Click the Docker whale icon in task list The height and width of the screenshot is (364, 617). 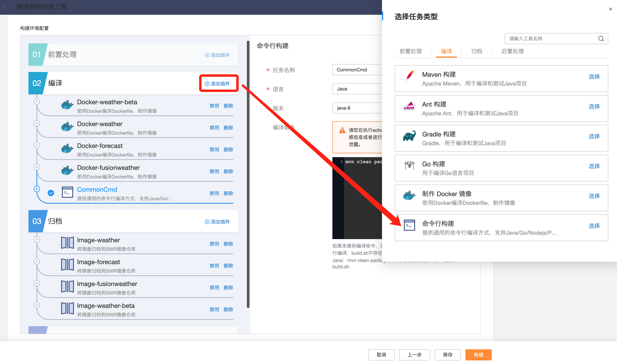click(409, 196)
